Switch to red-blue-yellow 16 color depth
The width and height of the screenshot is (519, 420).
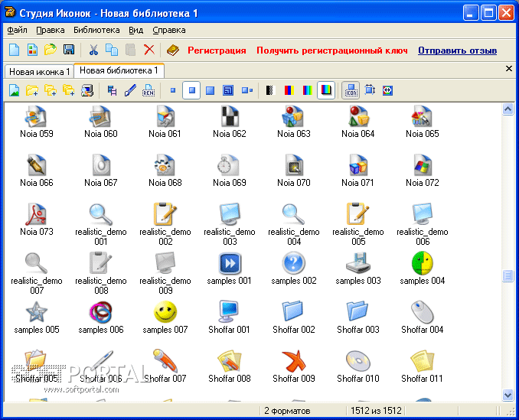click(x=289, y=90)
